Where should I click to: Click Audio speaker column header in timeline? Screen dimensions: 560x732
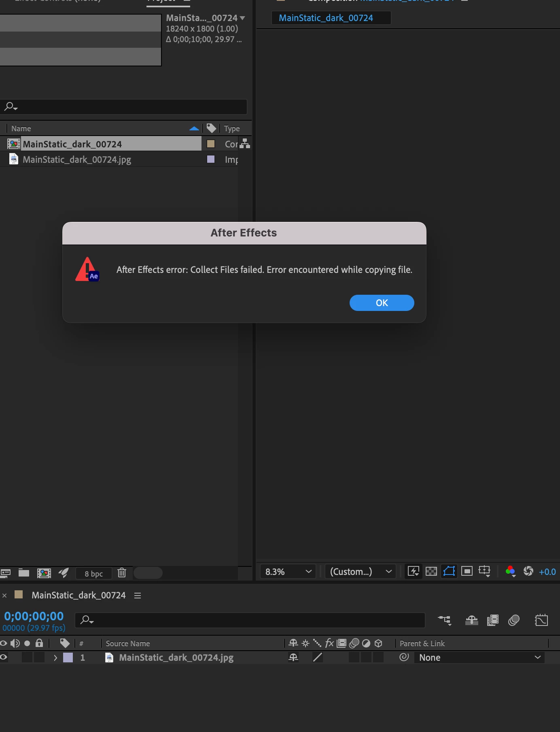tap(15, 643)
